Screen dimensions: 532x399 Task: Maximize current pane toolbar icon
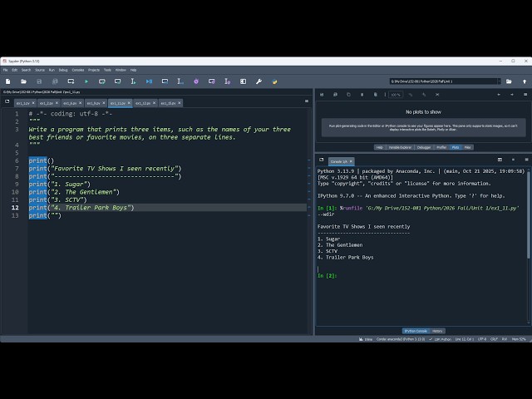[243, 81]
